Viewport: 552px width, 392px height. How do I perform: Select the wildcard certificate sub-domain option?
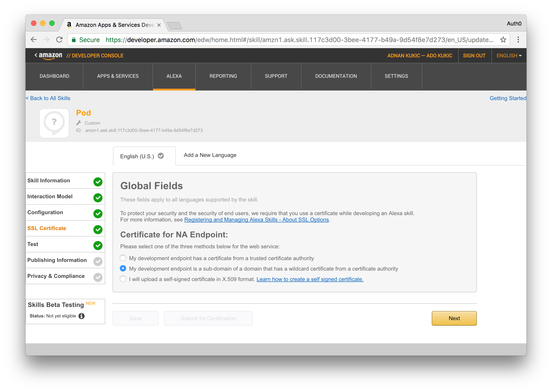tap(123, 268)
